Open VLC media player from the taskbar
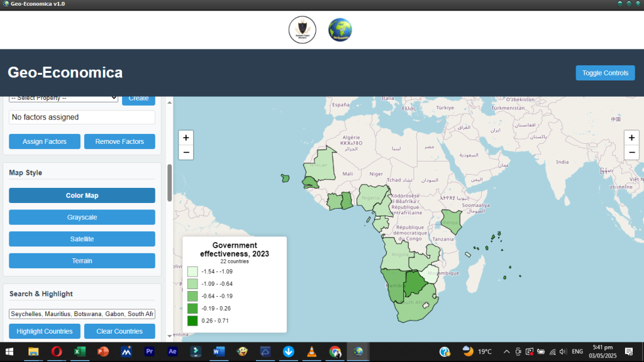Viewport: 644px width, 362px height. [x=311, y=352]
